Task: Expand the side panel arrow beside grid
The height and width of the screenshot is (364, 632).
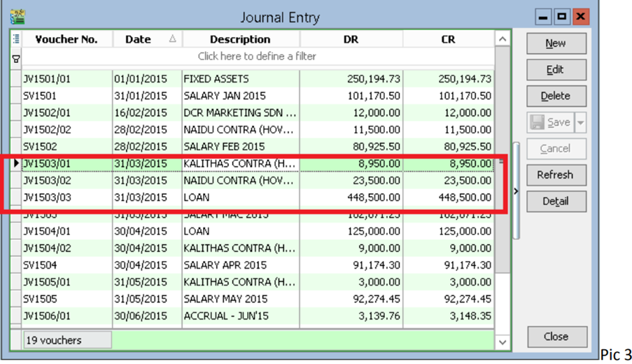Action: pos(517,191)
